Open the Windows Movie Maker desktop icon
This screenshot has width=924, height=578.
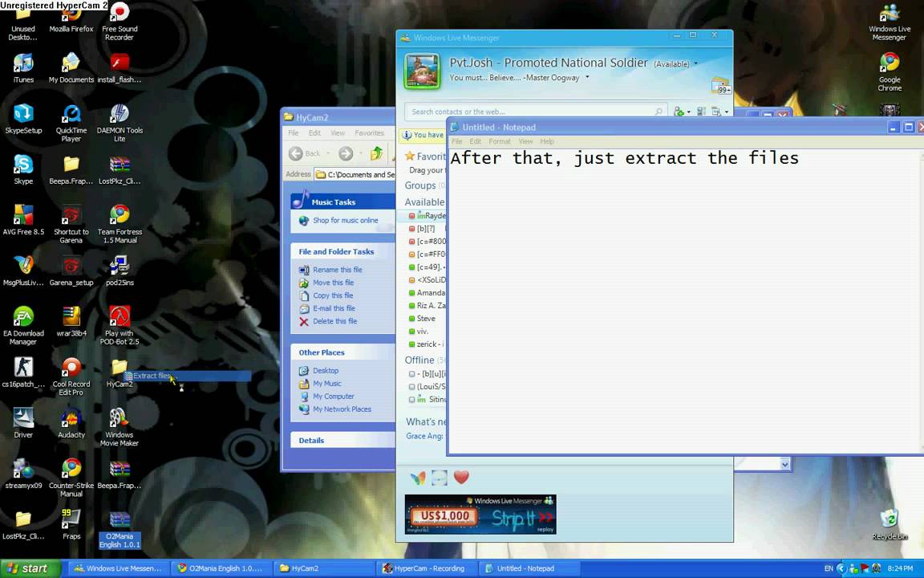pos(120,427)
